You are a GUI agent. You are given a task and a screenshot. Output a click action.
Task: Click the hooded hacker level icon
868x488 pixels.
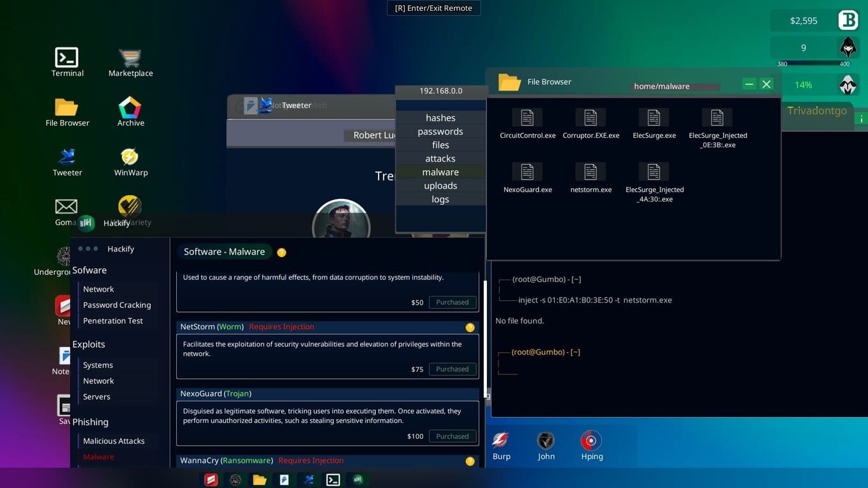(x=848, y=47)
